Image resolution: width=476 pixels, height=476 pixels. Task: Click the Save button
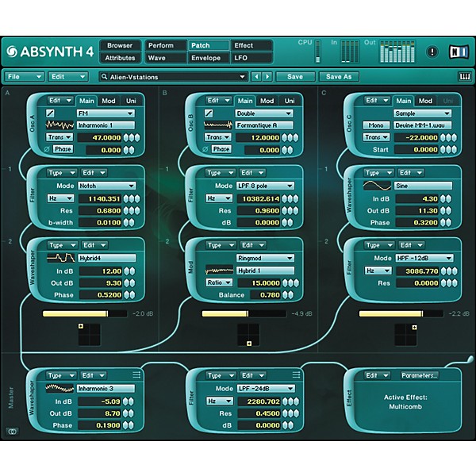coord(295,76)
